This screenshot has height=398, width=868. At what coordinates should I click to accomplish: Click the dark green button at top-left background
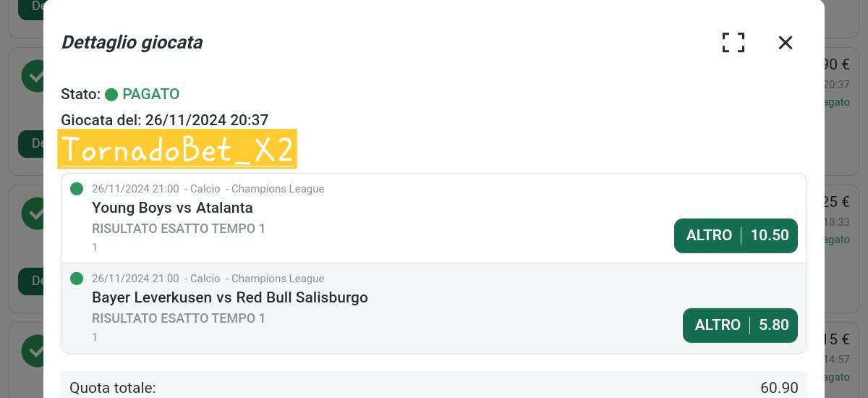tap(30, 9)
